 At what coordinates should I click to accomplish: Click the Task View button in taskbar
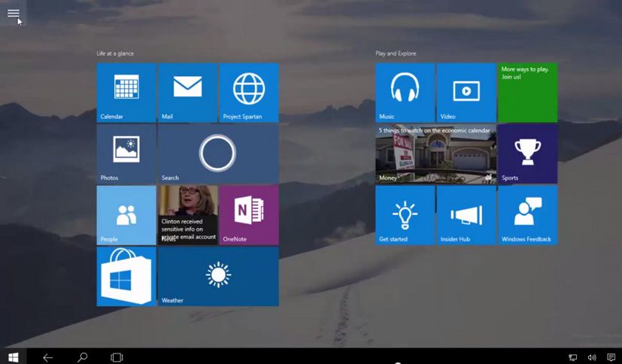pyautogui.click(x=117, y=357)
